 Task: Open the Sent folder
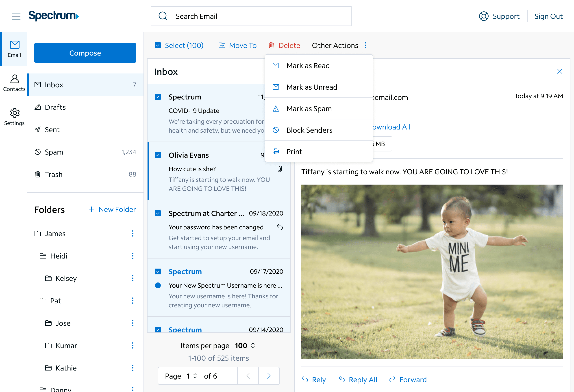pos(85,129)
